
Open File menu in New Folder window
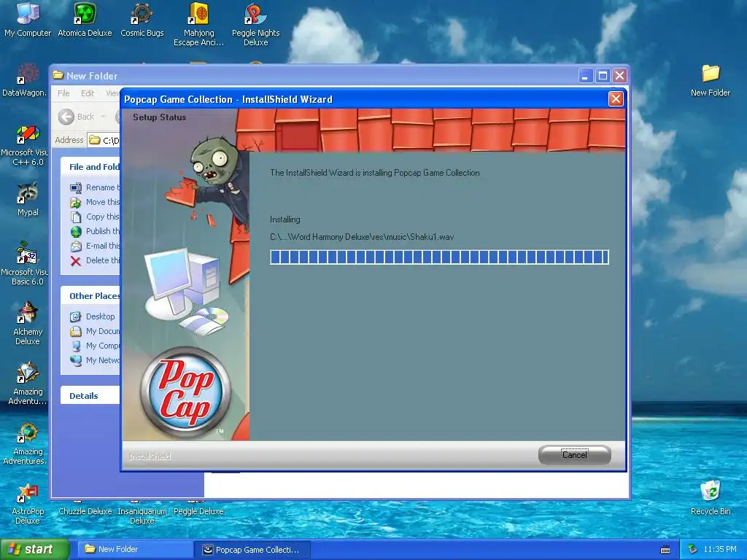[x=63, y=93]
